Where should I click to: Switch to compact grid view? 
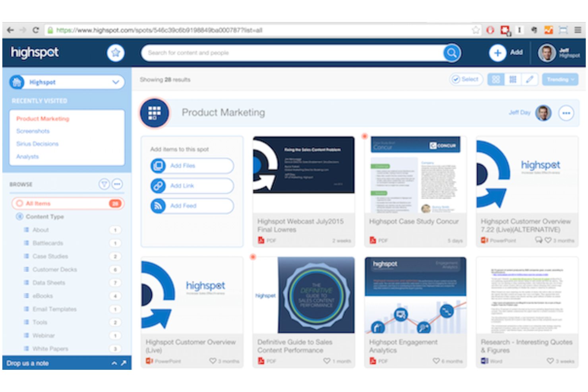click(x=513, y=79)
